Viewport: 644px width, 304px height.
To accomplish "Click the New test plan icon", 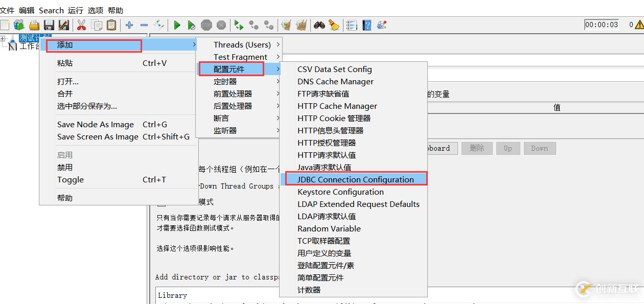I will click(x=5, y=25).
